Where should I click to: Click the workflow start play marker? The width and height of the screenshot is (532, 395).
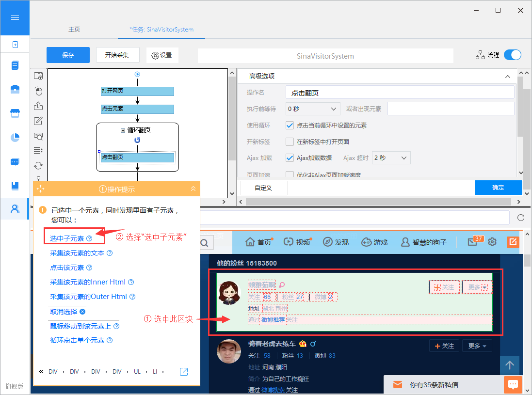(137, 74)
